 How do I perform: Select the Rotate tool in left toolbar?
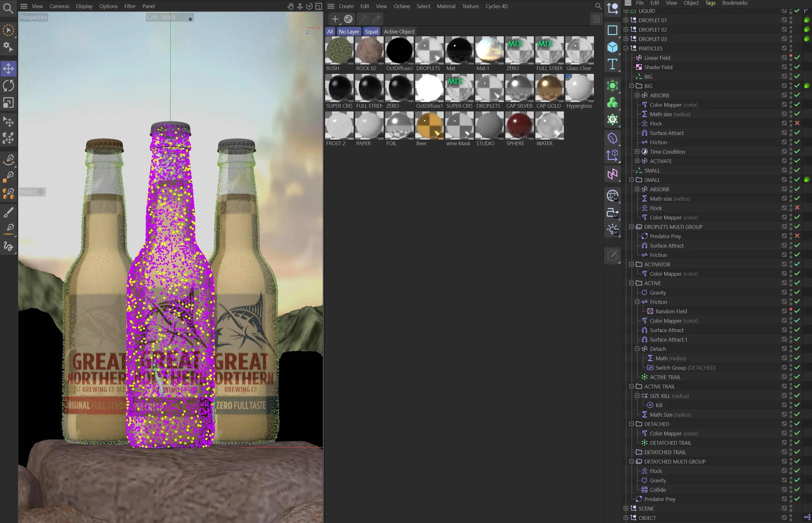point(8,85)
